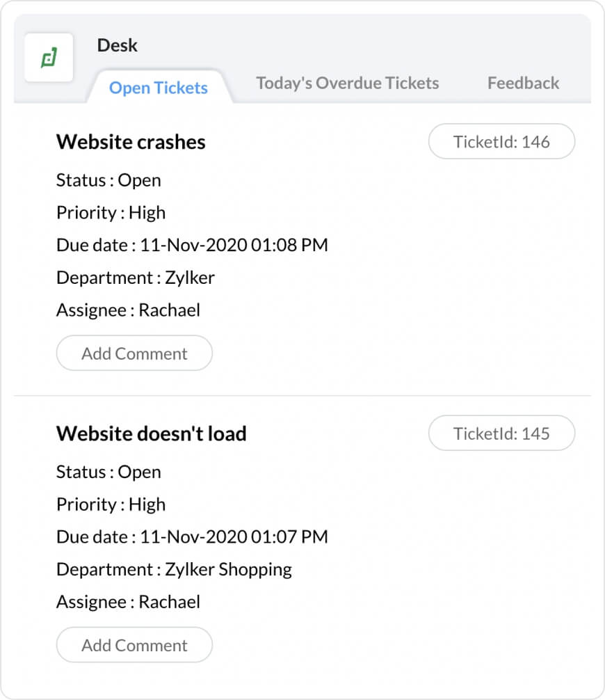
Task: Open the Website crashes ticket title
Action: [131, 142]
